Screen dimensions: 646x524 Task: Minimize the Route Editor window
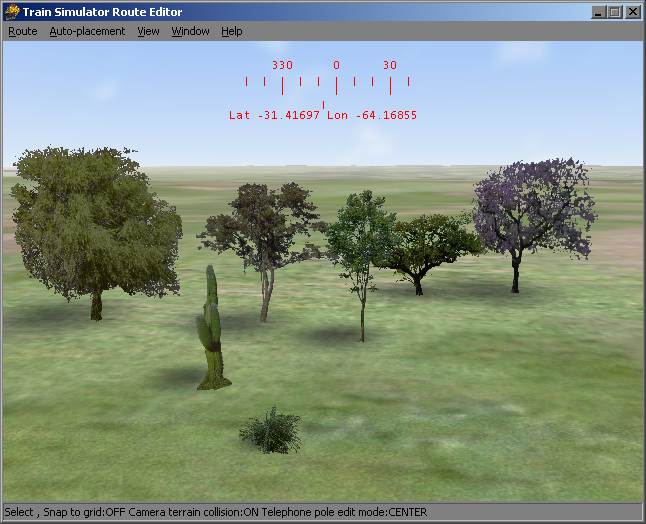pos(599,12)
